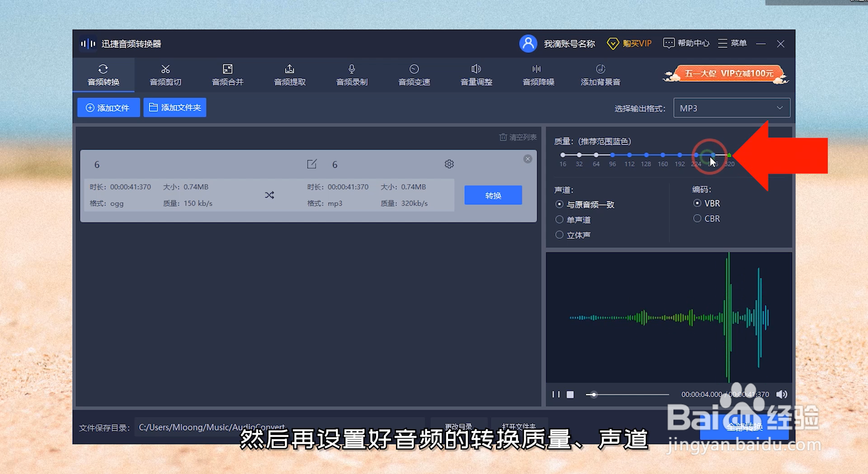Click the blue 转换 button
868x474 pixels.
493,195
